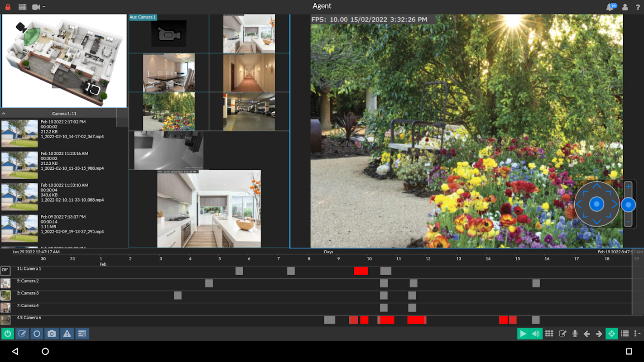This screenshot has height=362, width=644.
Task: Toggle the green play button
Action: pyautogui.click(x=524, y=334)
